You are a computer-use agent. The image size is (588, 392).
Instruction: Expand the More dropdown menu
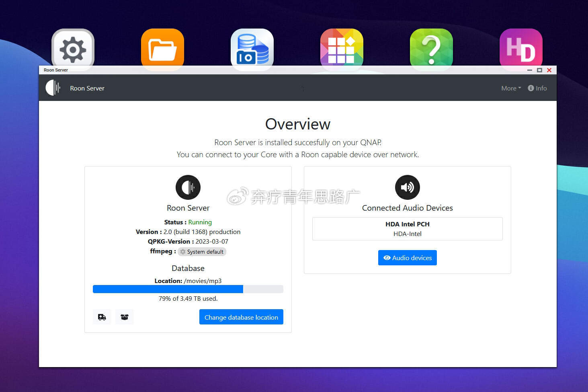511,88
